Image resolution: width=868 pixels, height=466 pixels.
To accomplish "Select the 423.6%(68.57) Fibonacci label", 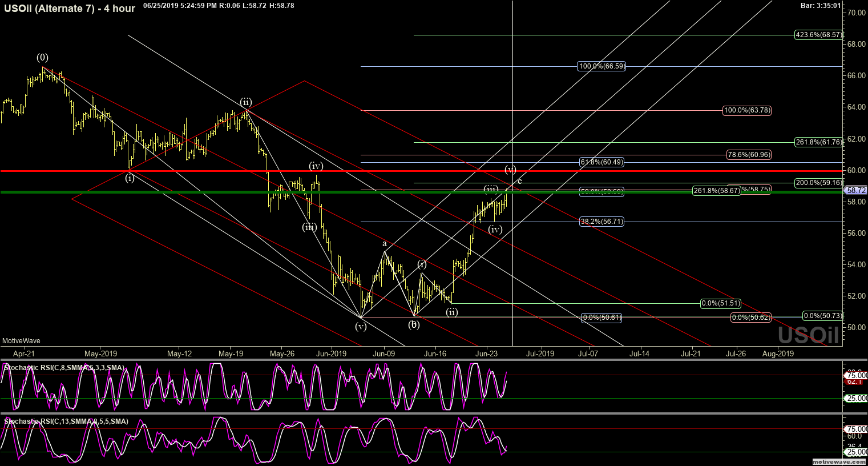I will click(818, 35).
